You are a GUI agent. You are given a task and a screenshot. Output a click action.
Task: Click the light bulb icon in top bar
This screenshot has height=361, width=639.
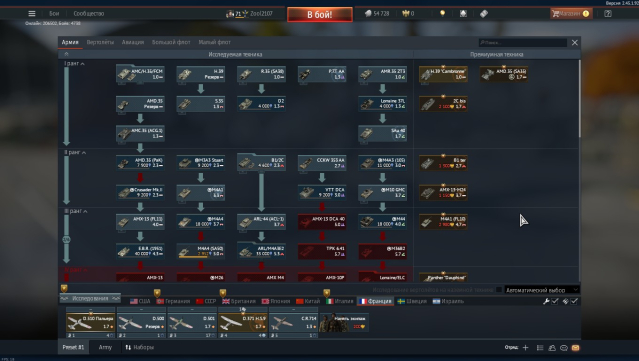tap(443, 13)
